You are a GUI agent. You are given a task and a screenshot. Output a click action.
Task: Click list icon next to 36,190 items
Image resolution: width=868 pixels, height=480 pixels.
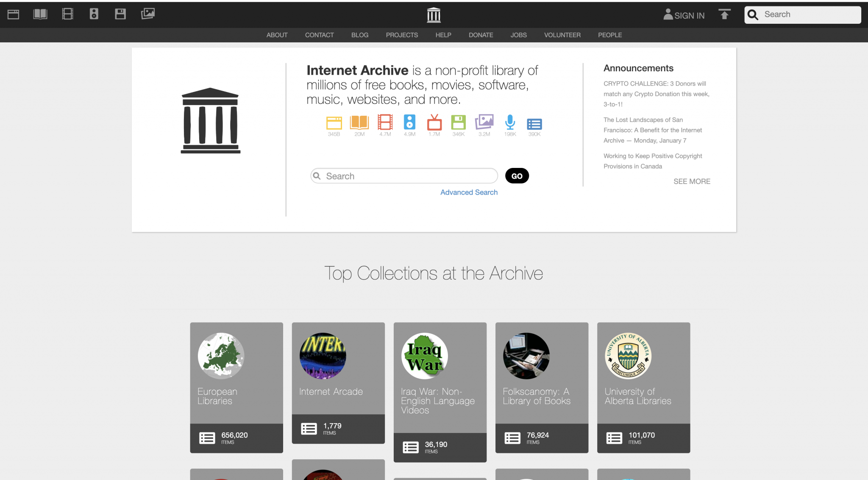(411, 447)
